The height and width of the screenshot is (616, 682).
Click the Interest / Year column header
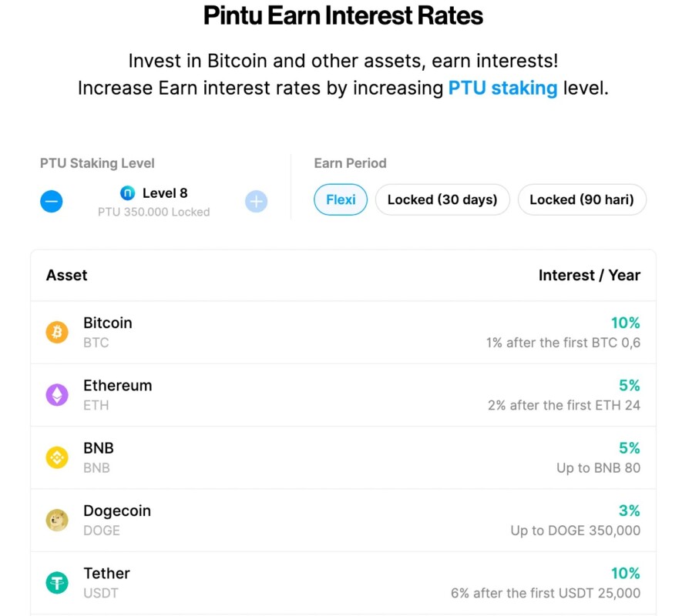[589, 276]
